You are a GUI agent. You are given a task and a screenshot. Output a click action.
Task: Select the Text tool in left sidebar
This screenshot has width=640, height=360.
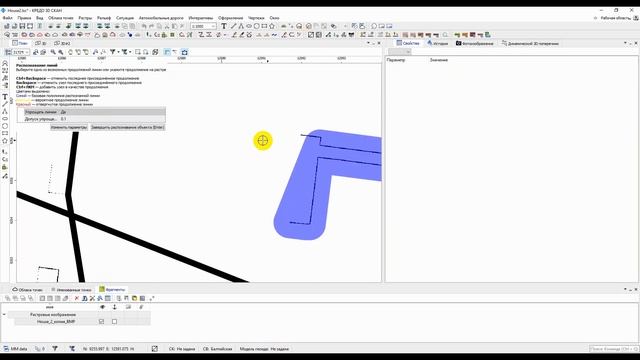pyautogui.click(x=5, y=97)
